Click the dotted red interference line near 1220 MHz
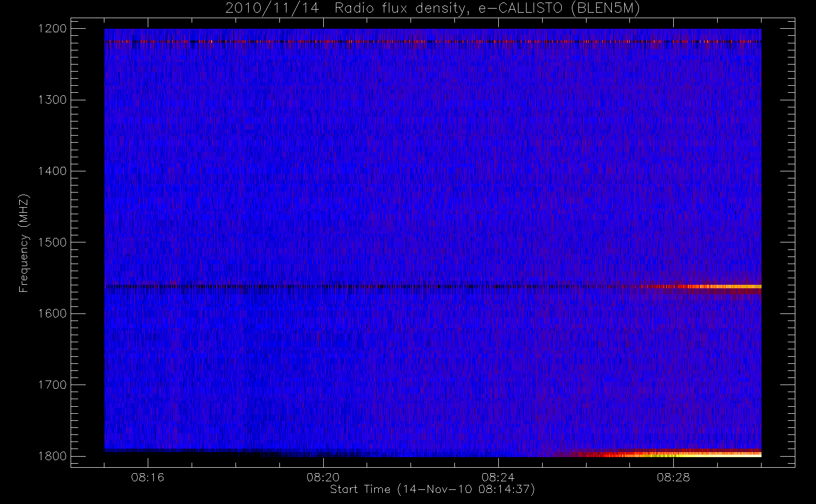The height and width of the screenshot is (504, 816). click(x=433, y=41)
